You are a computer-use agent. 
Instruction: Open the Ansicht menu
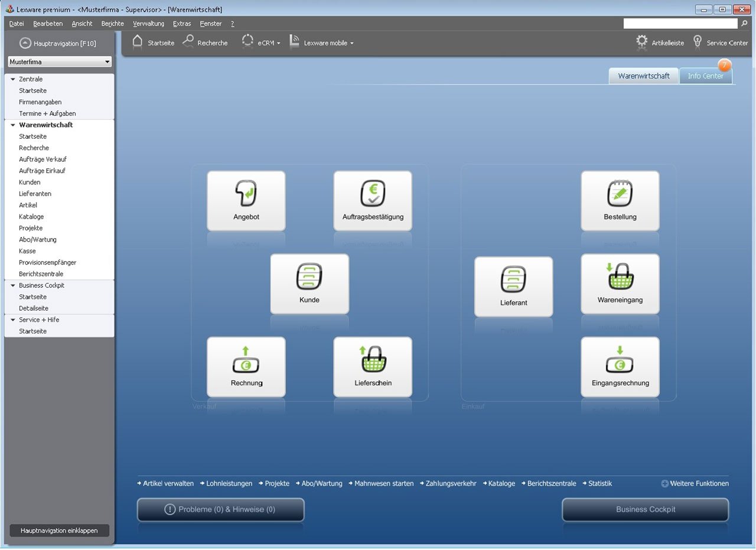[x=82, y=24]
